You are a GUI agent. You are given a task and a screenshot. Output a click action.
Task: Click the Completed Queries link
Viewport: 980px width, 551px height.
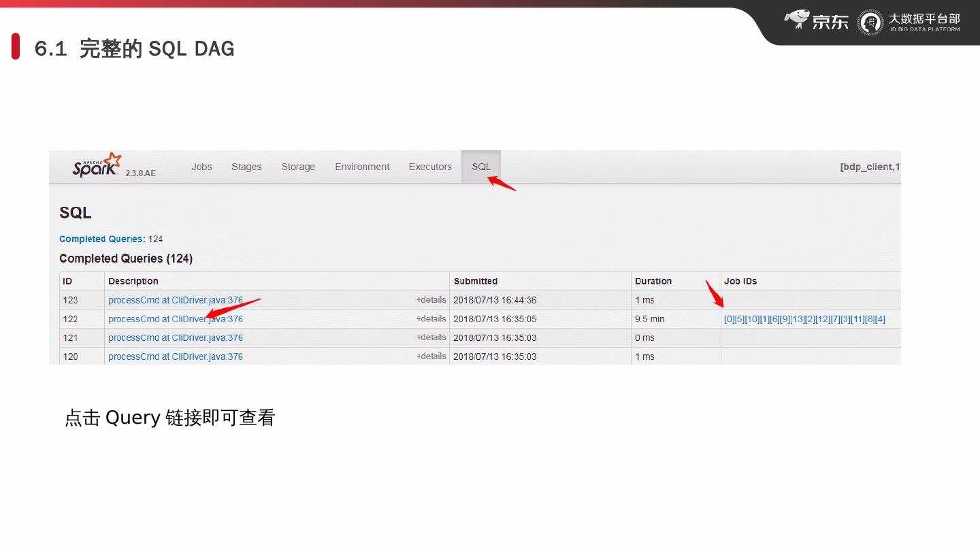click(x=101, y=239)
